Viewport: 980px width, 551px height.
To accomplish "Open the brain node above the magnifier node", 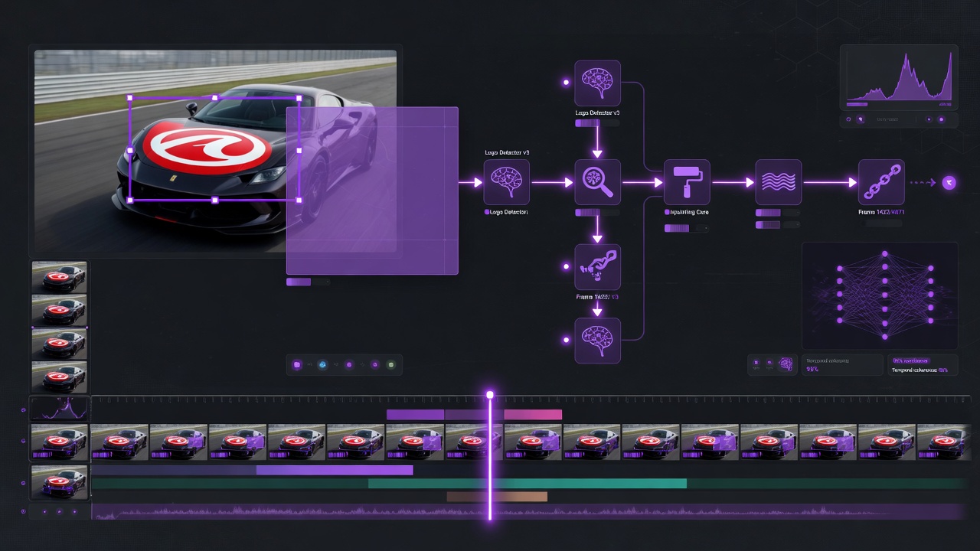I will click(597, 83).
